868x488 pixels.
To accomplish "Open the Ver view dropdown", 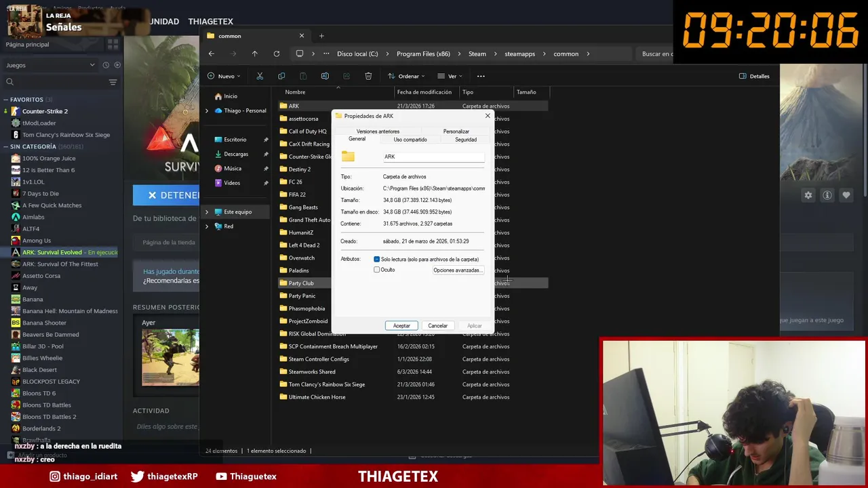I will tap(450, 76).
